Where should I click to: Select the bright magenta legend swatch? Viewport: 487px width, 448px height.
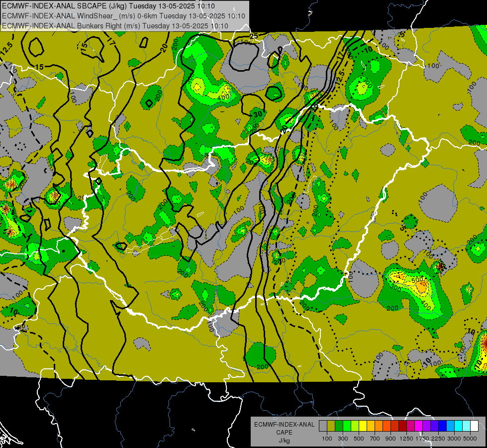419,426
